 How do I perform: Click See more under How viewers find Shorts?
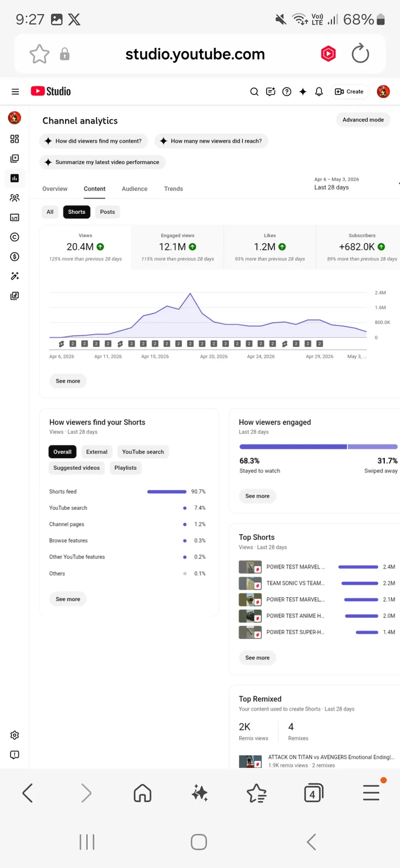click(68, 599)
